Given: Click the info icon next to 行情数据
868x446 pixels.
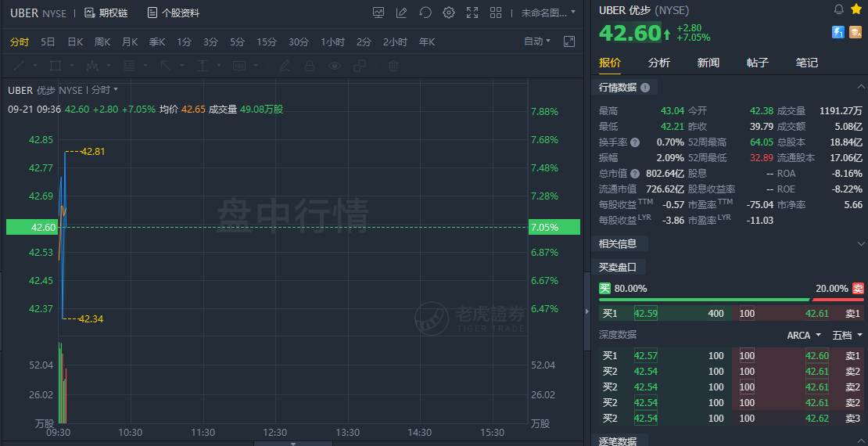Looking at the screenshot, I should [645, 88].
